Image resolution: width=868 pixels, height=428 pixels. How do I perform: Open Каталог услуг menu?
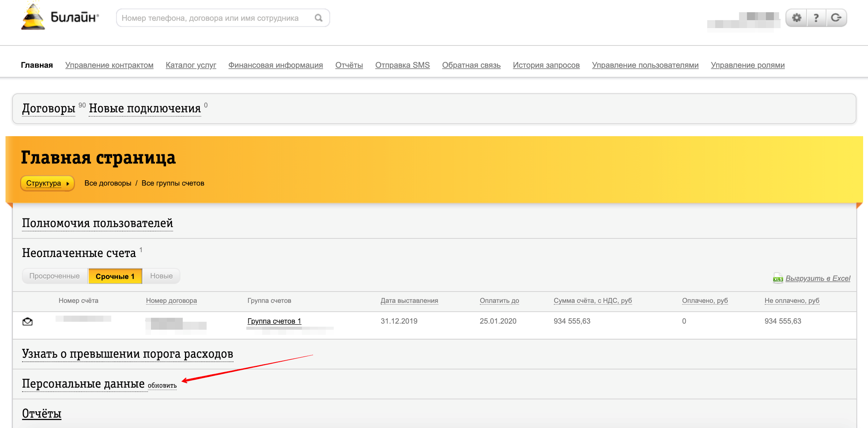point(191,65)
